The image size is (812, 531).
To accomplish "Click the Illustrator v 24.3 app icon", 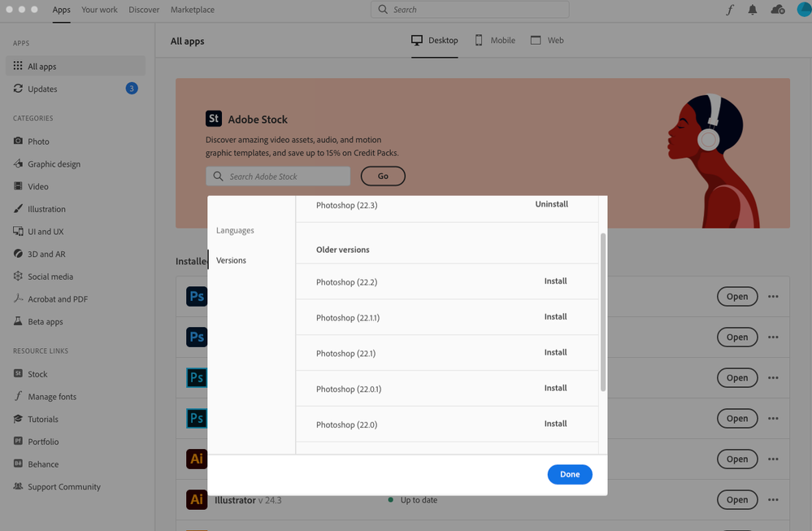I will click(197, 499).
